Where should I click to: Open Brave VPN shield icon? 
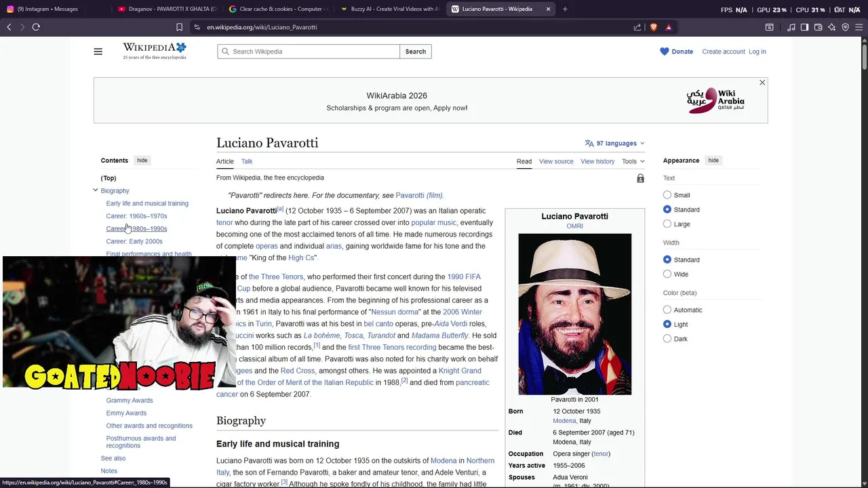pyautogui.click(x=845, y=27)
